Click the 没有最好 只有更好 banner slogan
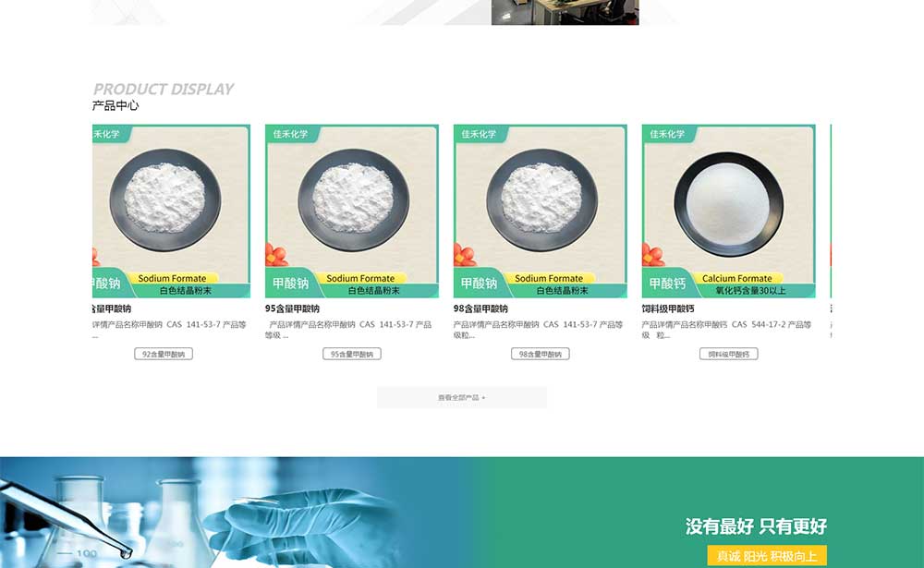Screen dimensions: 924x568 point(756,526)
